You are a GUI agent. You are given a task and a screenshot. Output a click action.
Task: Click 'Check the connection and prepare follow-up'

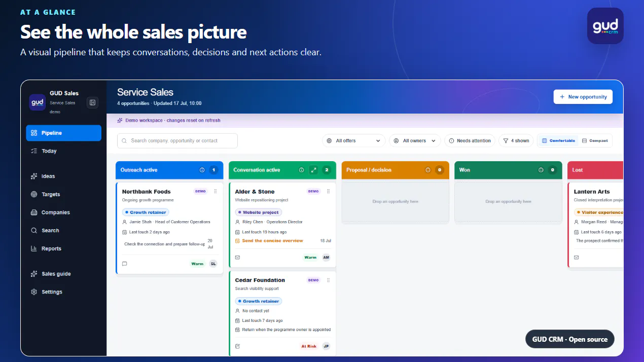pos(165,244)
